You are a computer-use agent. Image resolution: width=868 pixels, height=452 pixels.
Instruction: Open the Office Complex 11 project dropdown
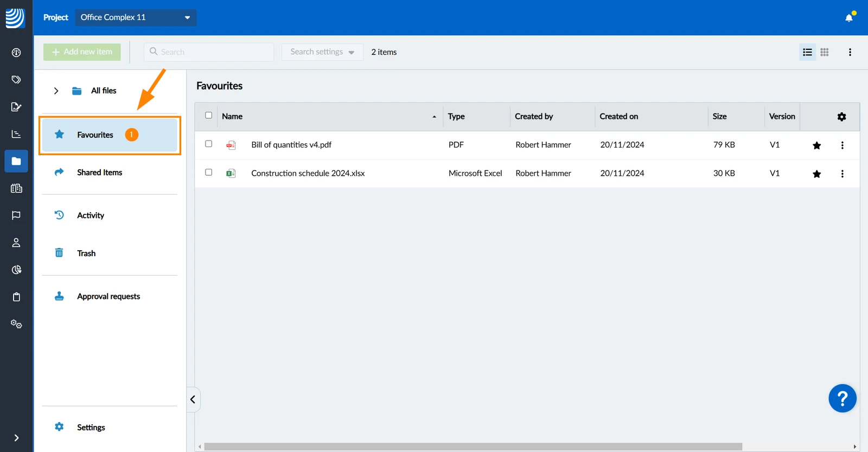[x=136, y=17]
